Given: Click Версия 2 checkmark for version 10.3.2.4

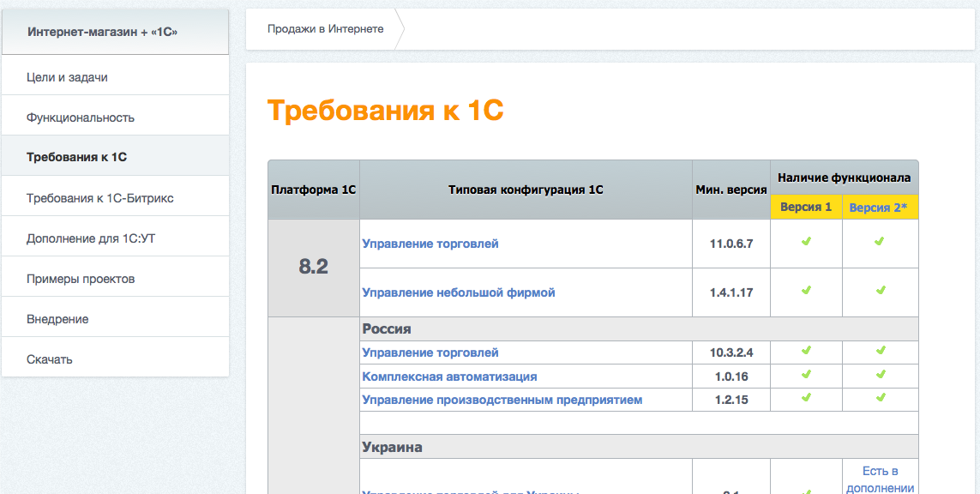Looking at the screenshot, I should pyautogui.click(x=881, y=350).
